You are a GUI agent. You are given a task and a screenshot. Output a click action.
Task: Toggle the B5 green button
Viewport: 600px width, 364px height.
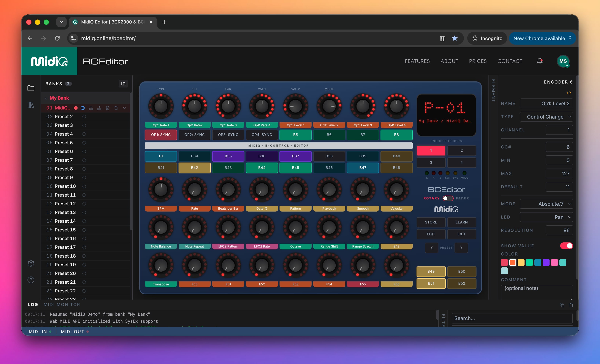click(295, 135)
